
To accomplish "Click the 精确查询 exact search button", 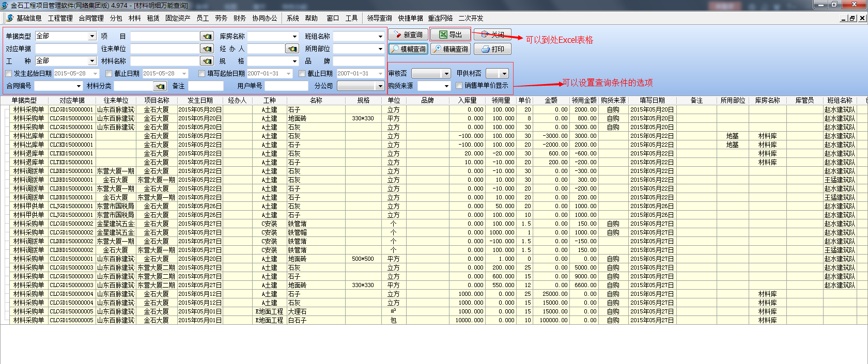I will (x=451, y=49).
